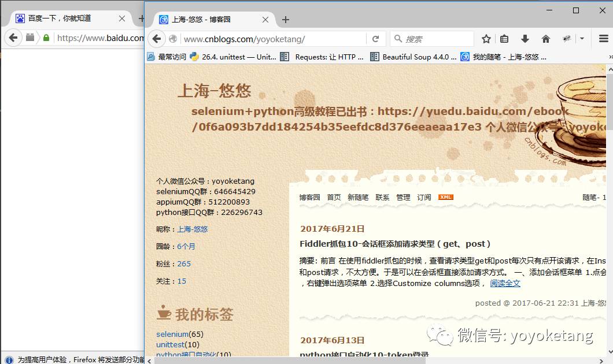Open 新随笔 in the blog navigation
613x364 pixels.
click(358, 197)
